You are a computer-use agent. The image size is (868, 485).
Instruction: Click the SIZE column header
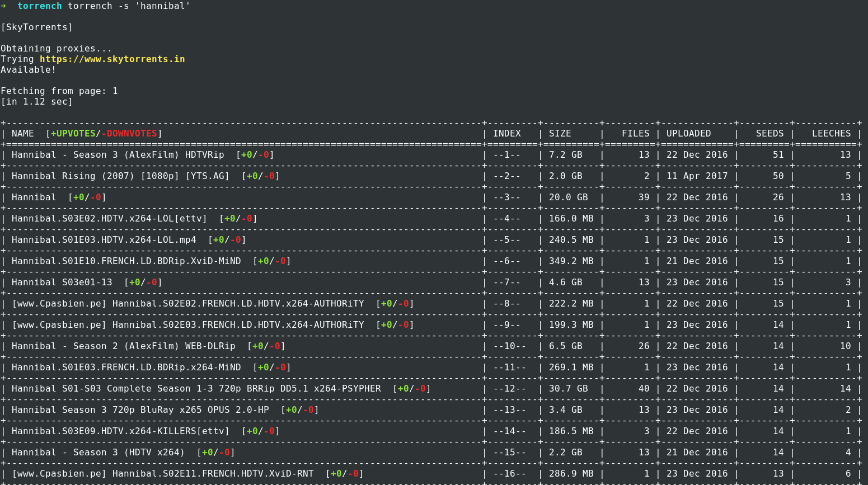click(560, 133)
